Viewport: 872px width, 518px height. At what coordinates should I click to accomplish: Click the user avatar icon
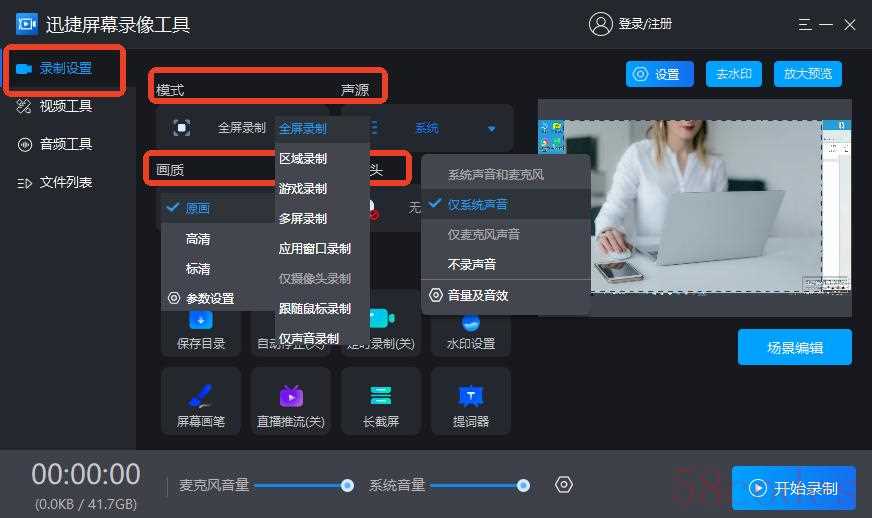pos(601,24)
